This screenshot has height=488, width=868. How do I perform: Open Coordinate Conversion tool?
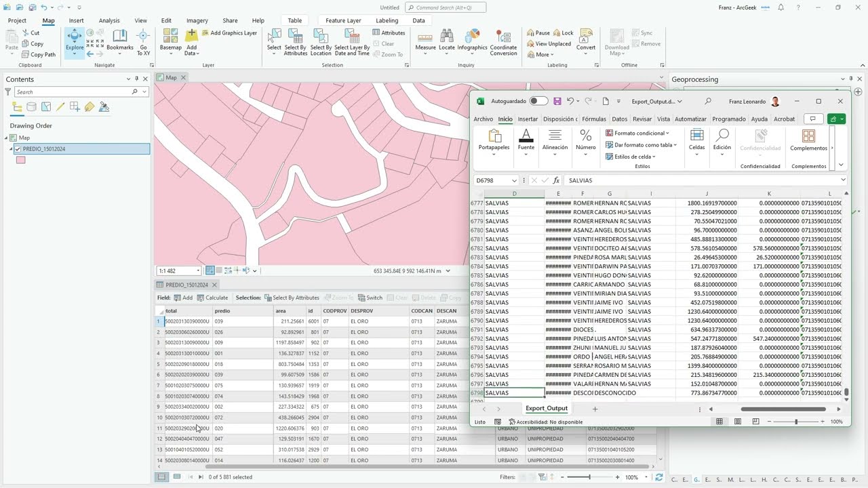503,42
